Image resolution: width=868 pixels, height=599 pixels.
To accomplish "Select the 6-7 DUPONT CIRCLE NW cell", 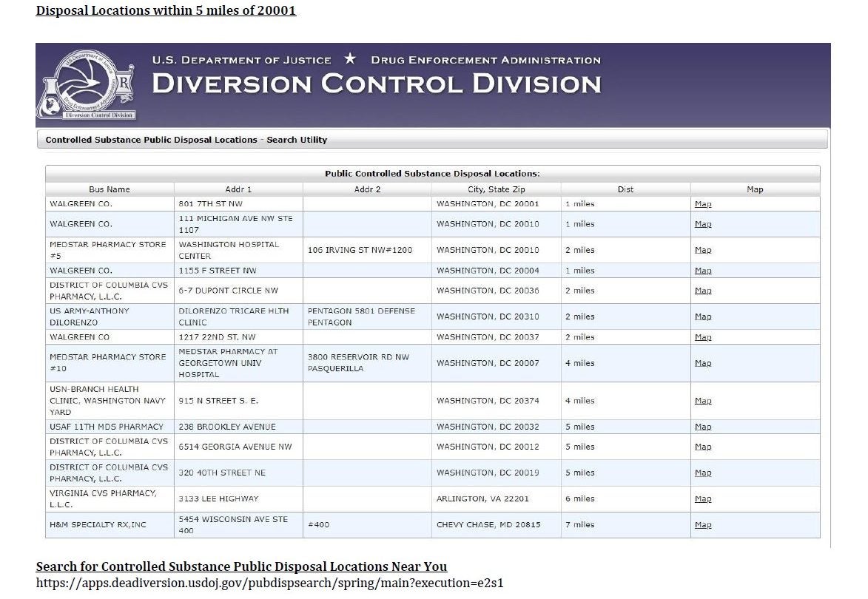I will [x=238, y=291].
